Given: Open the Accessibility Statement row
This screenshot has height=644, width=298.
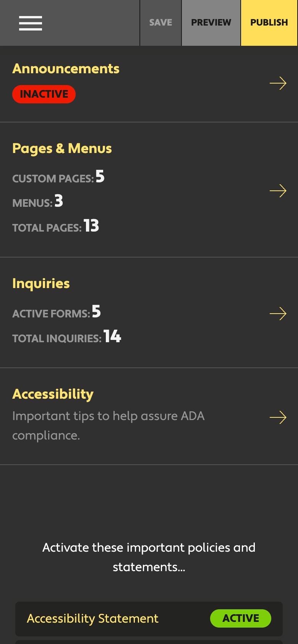Looking at the screenshot, I should pyautogui.click(x=93, y=618).
